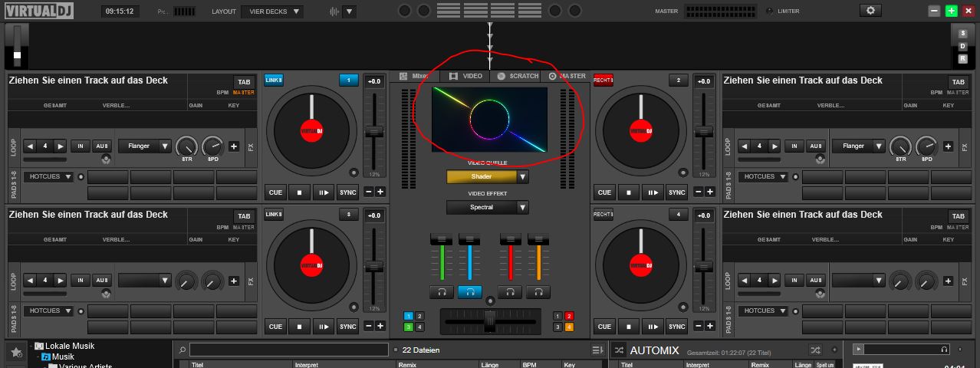Click the D button at waveform right
This screenshot has height=368, width=980.
point(963,46)
